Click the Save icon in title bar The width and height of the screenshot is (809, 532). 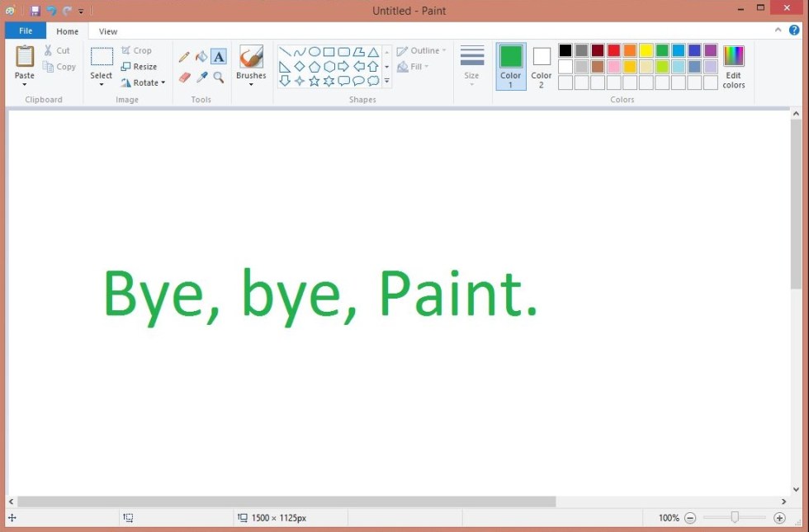[x=35, y=11]
